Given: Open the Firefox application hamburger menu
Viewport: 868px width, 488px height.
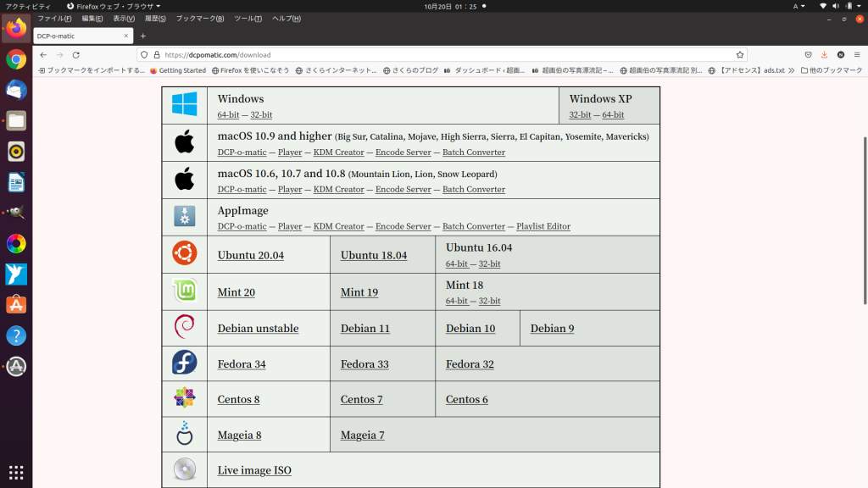Looking at the screenshot, I should (857, 55).
